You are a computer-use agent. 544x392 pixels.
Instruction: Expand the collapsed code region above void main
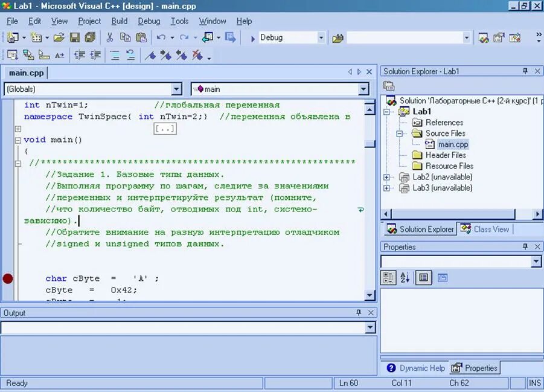[x=18, y=129]
